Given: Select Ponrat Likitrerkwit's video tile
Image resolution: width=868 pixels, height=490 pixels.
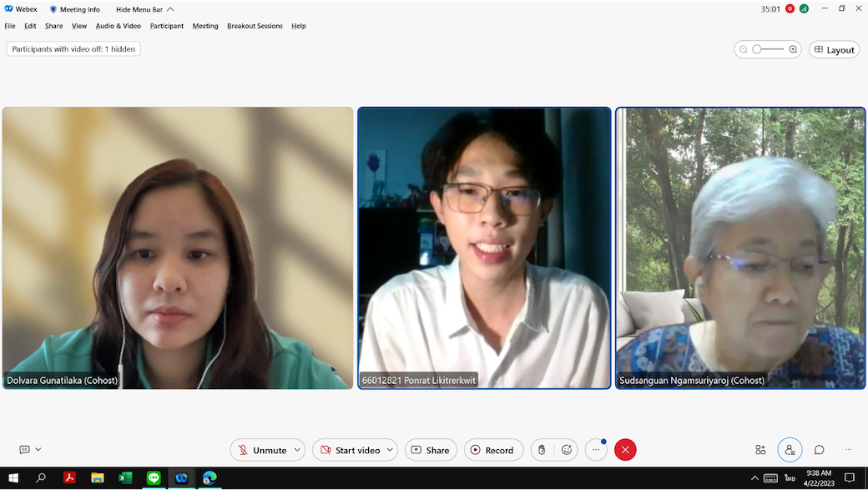Looking at the screenshot, I should [x=484, y=247].
